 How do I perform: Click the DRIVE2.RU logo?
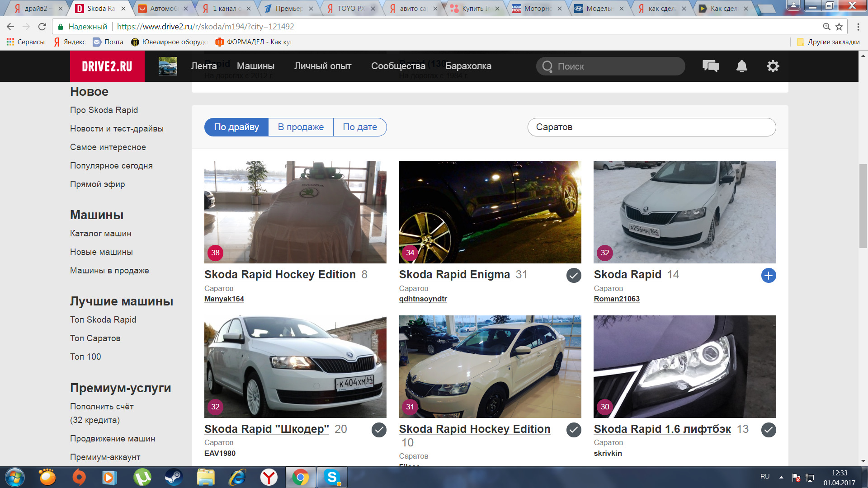click(107, 66)
